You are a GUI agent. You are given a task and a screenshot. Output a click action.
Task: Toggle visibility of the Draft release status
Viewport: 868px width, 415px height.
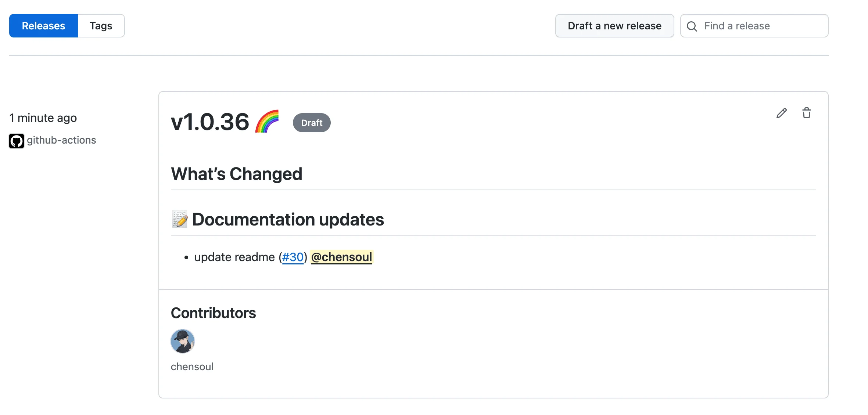point(312,123)
